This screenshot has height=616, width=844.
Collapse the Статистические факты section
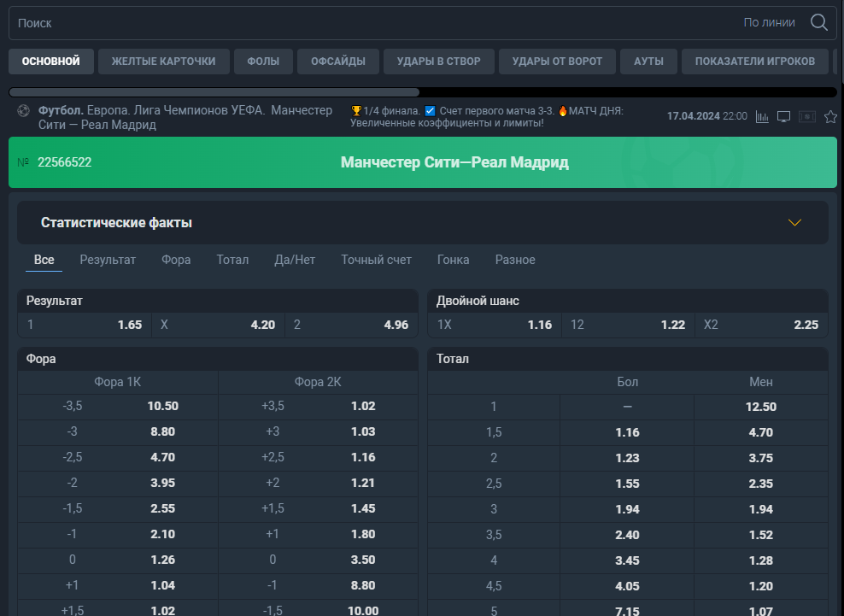click(x=794, y=222)
